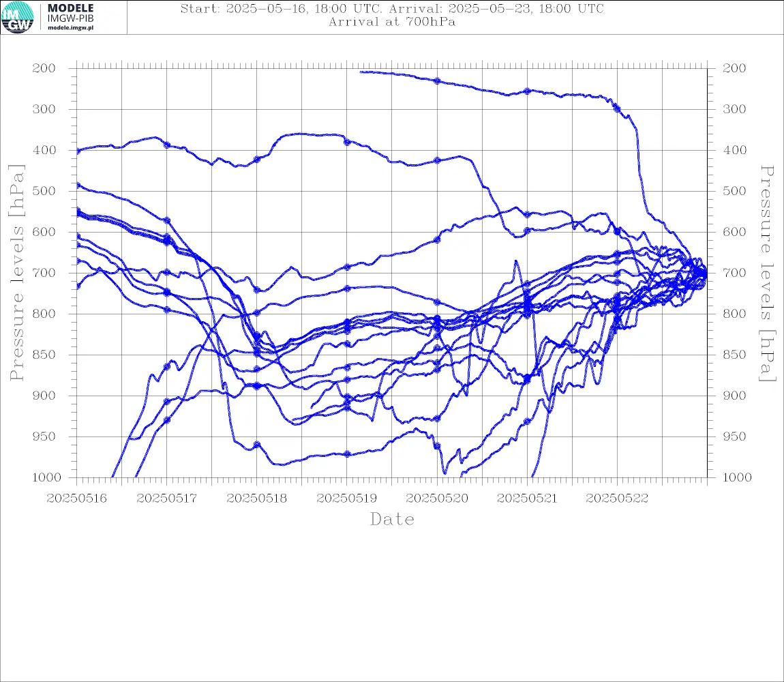Screen dimensions: 784x682
Task: Click the right axis 700 pressure label
Action: 734,273
